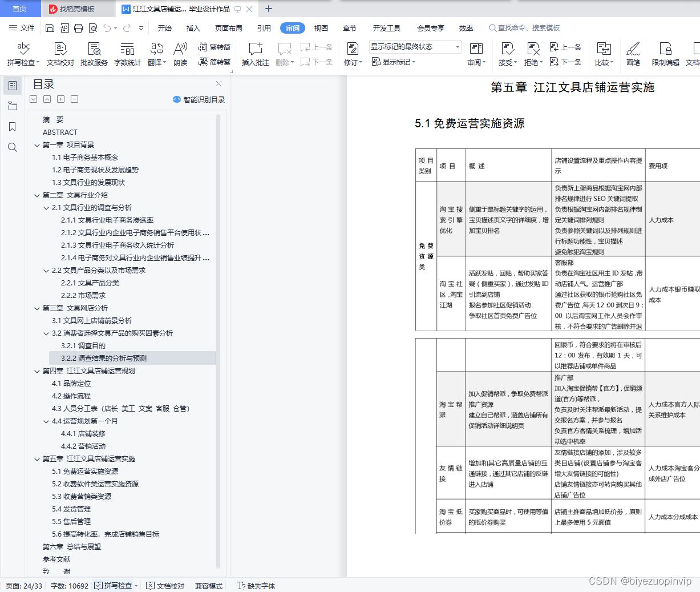700x592 pixels.
Task: Convert text using 繁转简
Action: [215, 47]
